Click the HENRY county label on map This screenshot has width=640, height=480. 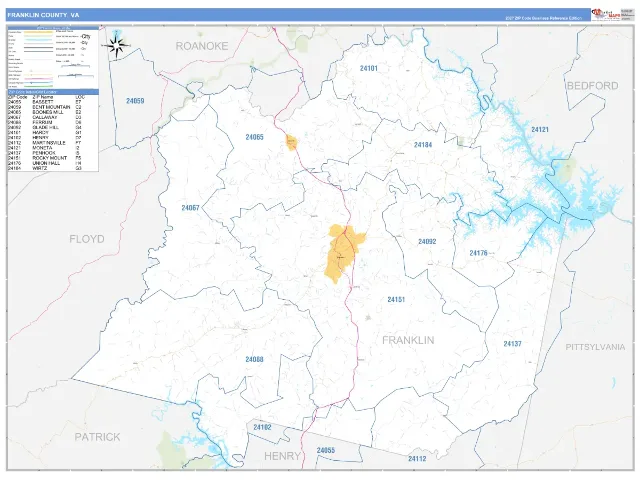282,456
